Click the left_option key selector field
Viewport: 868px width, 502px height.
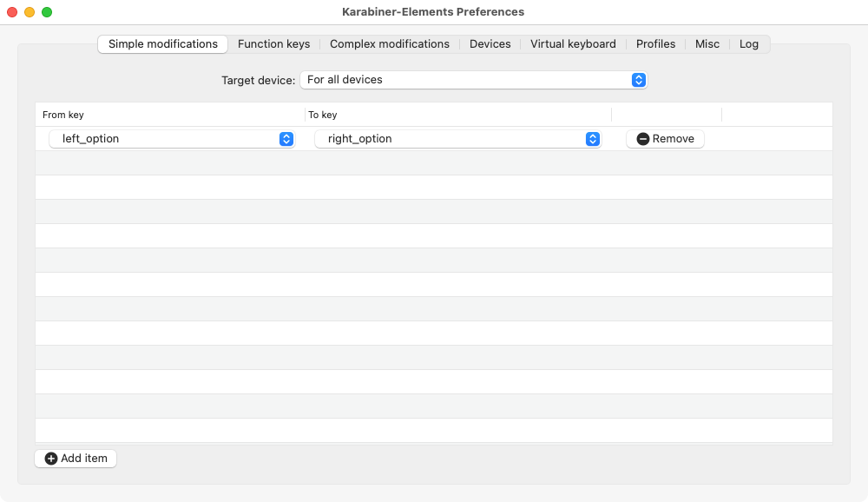[172, 139]
